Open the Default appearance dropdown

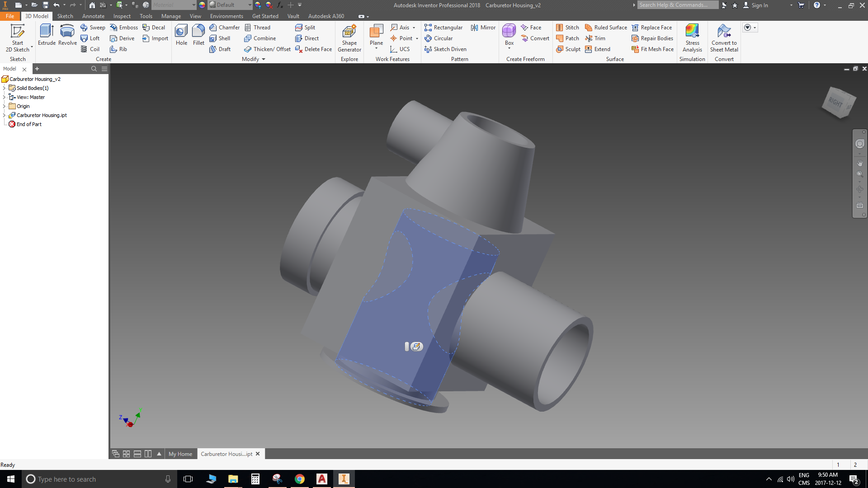250,5
